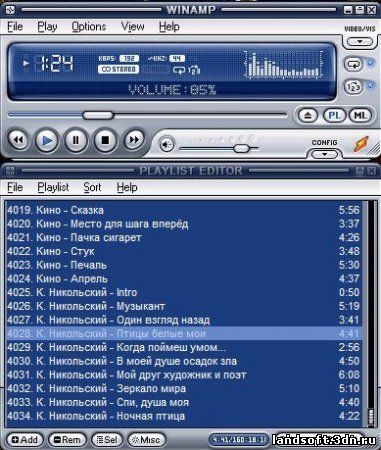Select highlighted track 4028 Птицы белые мои
381x450 pixels.
coord(184,334)
